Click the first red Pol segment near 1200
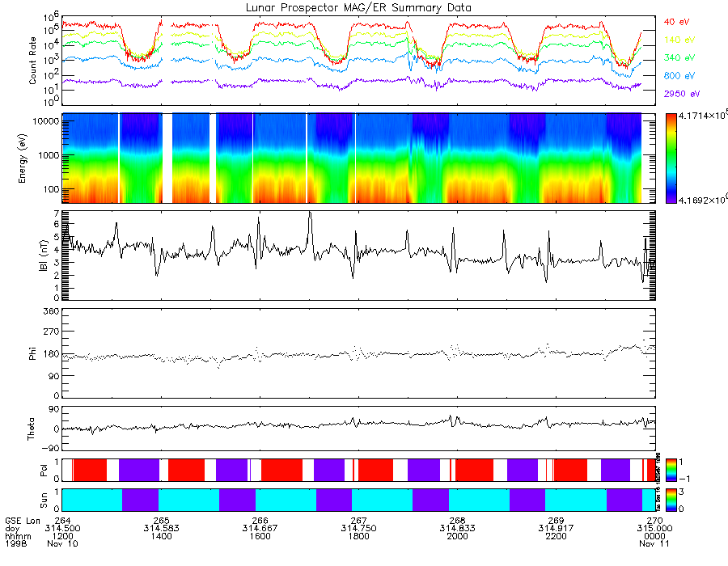The height and width of the screenshot is (566, 728). pyautogui.click(x=90, y=470)
